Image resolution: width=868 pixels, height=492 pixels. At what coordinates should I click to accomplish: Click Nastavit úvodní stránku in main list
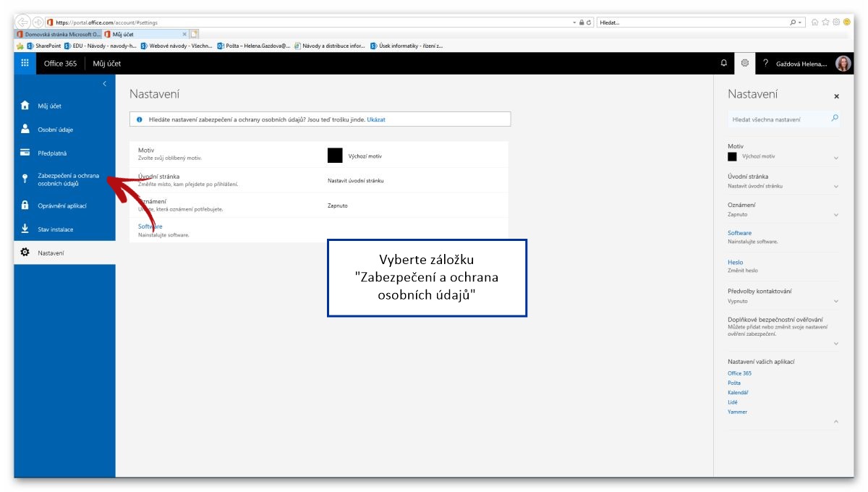coord(356,180)
